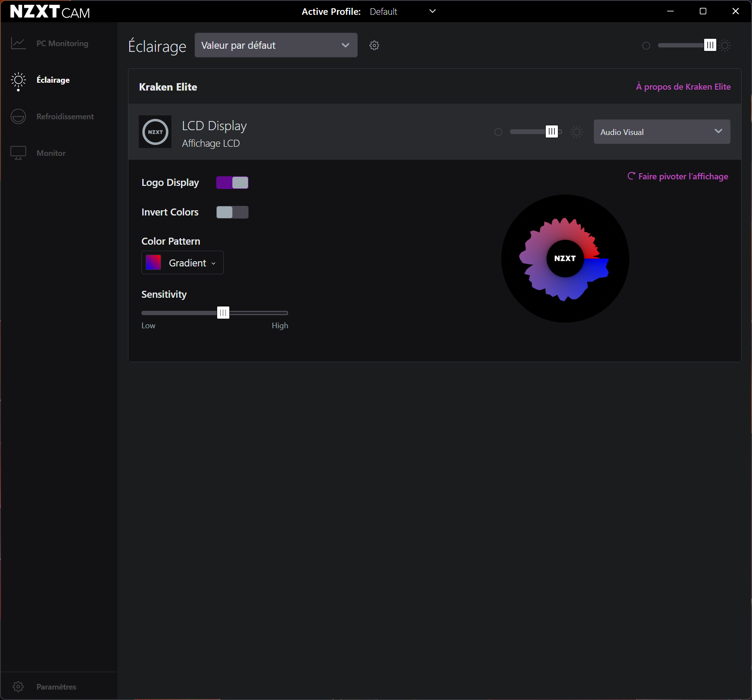752x700 pixels.
Task: Click the Sensitivity slider handle
Action: pyautogui.click(x=223, y=313)
